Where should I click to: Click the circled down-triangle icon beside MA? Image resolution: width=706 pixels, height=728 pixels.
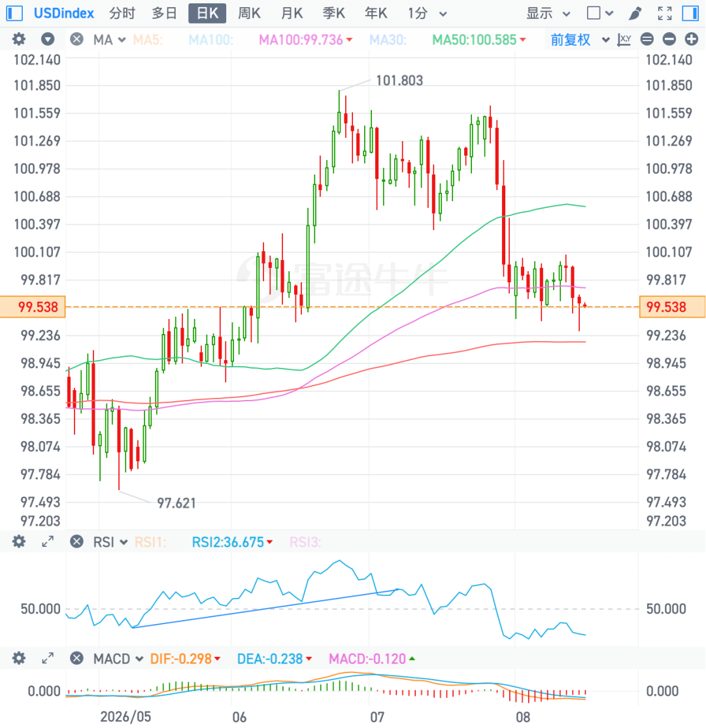point(47,39)
